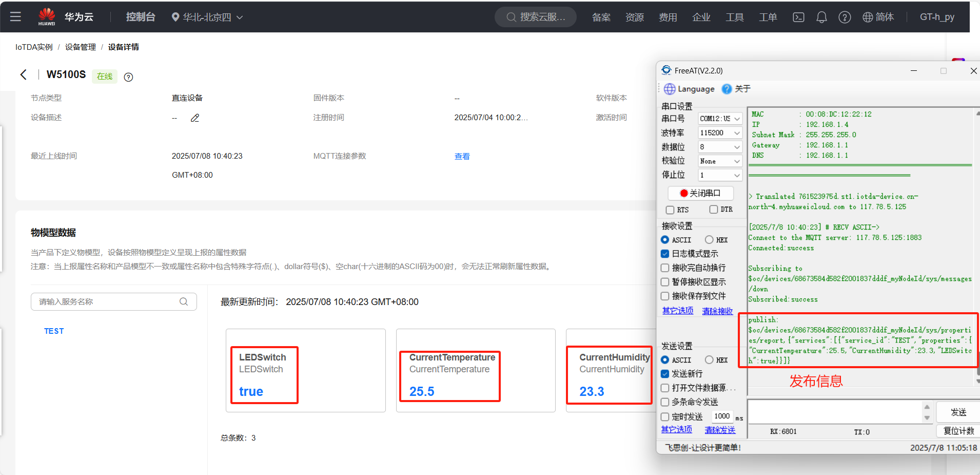This screenshot has height=475, width=980.
Task: Enable the RTS checkbox
Action: coord(670,210)
